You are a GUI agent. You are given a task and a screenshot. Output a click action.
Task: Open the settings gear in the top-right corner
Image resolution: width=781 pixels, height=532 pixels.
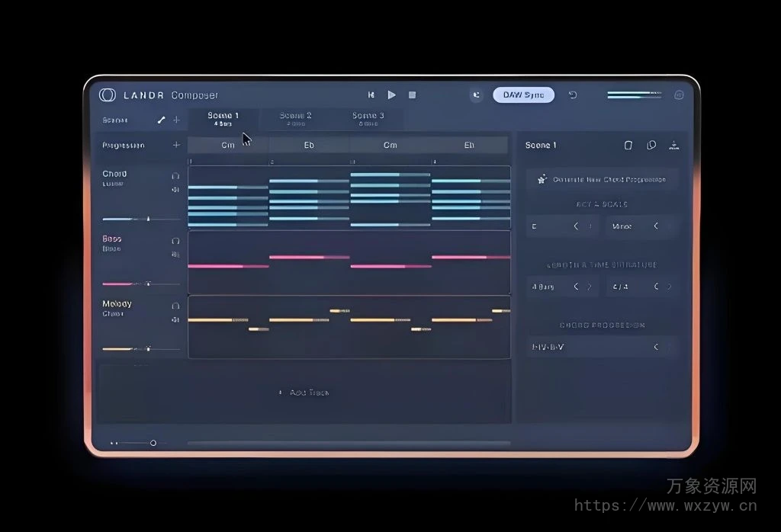coord(679,95)
